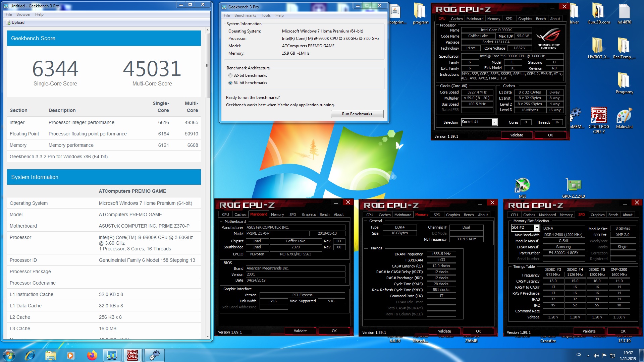Select 32-bit benchmarks radio button
Screen dimensions: 644x362
pyautogui.click(x=230, y=75)
